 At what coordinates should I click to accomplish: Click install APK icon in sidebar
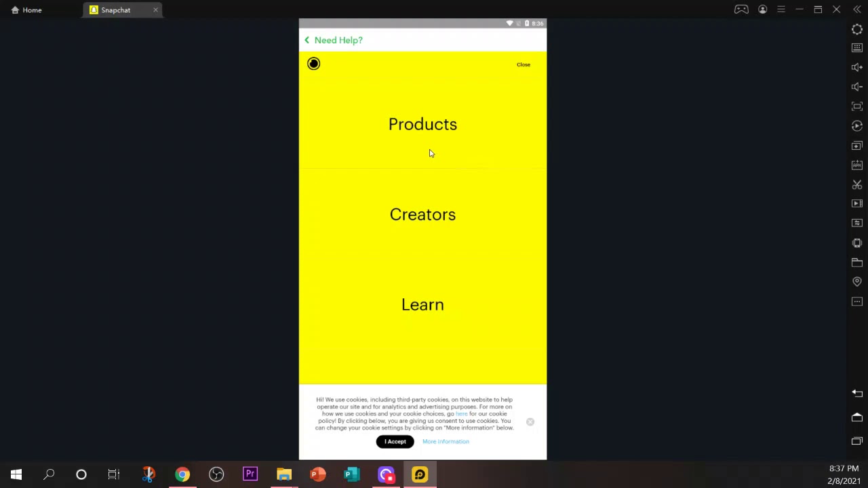(x=857, y=165)
